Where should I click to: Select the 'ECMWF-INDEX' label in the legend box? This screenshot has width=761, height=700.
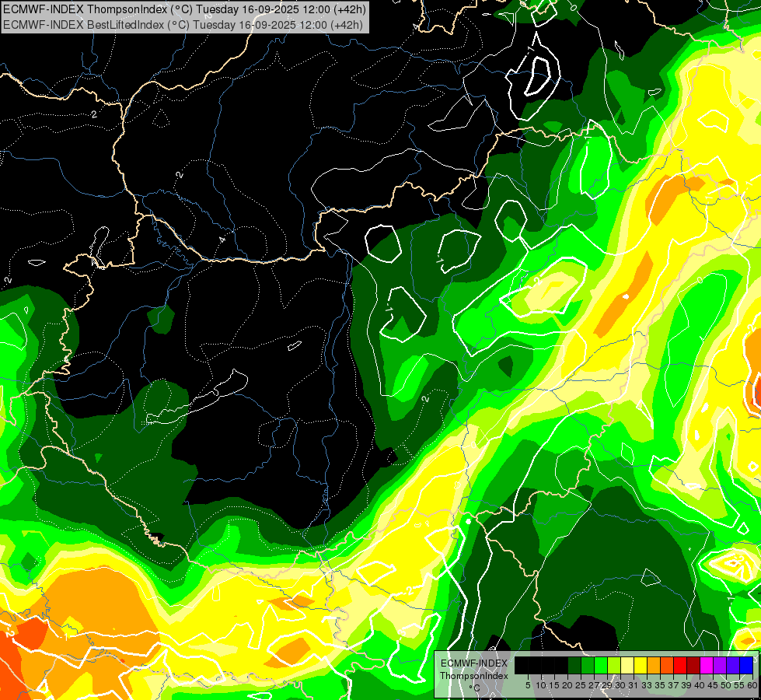click(474, 663)
